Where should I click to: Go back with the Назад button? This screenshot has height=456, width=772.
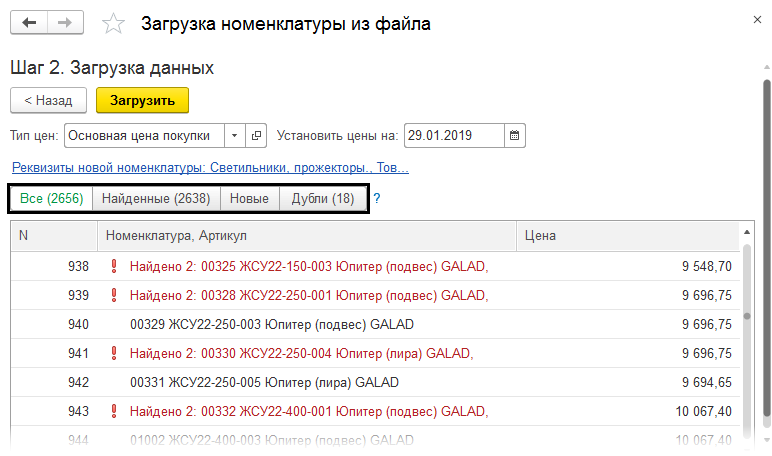point(48,100)
